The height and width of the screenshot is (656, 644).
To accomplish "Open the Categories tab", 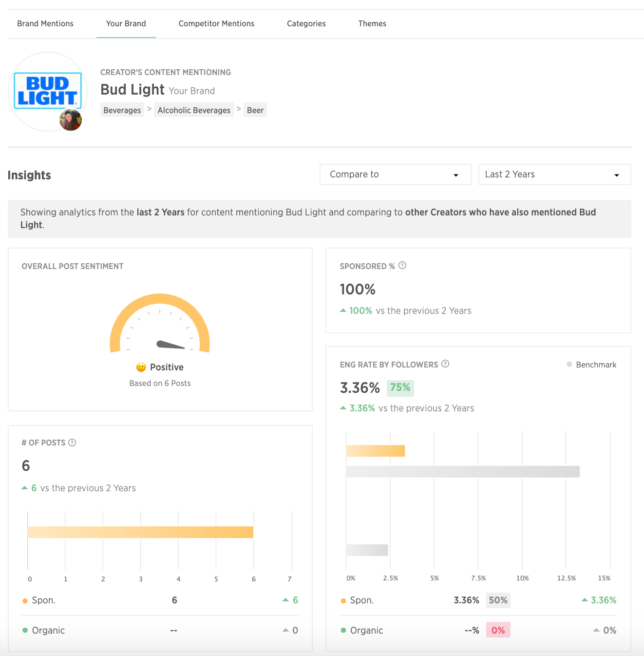I will coord(306,23).
